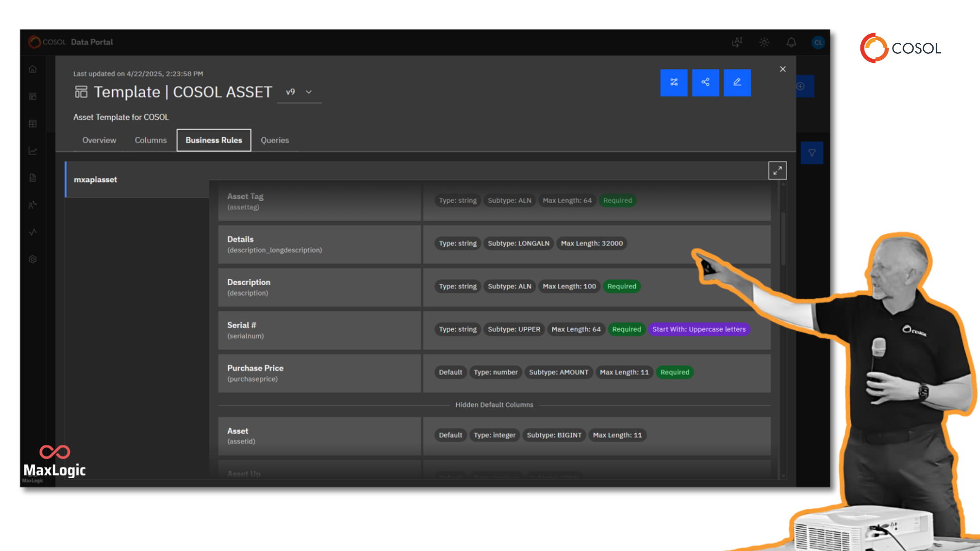Click the blue share button
Image resolution: width=980 pixels, height=551 pixels.
[706, 82]
